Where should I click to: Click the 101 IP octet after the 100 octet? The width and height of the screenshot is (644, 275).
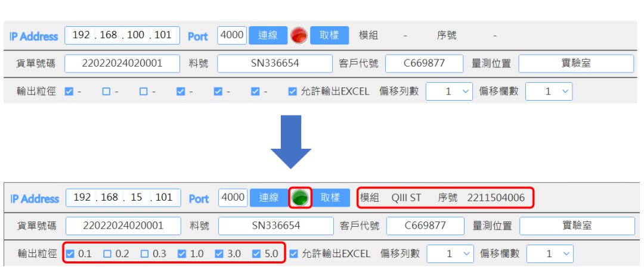(x=163, y=35)
